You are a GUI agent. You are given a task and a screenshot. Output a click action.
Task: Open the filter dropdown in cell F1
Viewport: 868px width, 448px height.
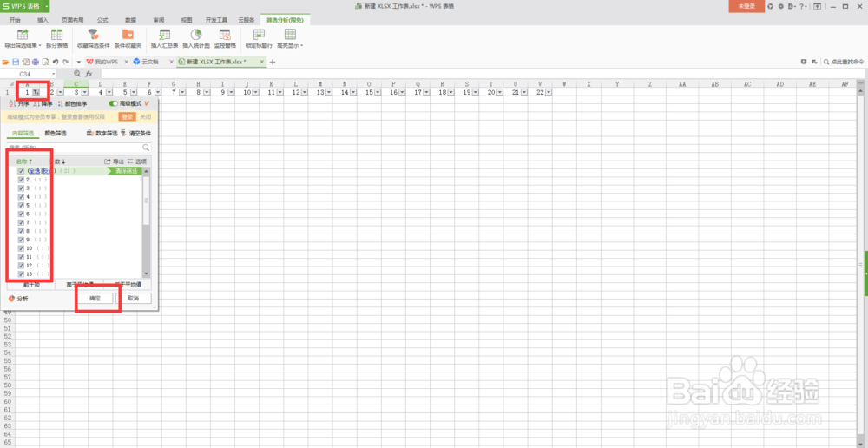[x=158, y=93]
